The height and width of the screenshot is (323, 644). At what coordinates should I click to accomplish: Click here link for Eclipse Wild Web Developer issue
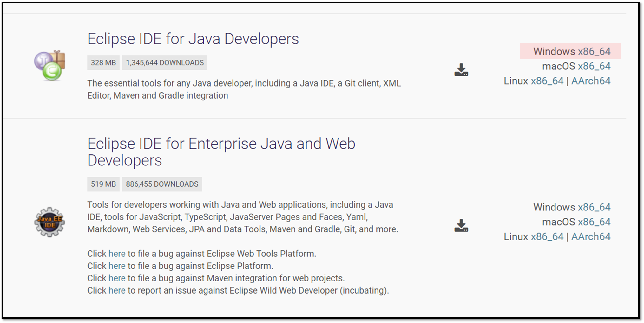point(117,290)
